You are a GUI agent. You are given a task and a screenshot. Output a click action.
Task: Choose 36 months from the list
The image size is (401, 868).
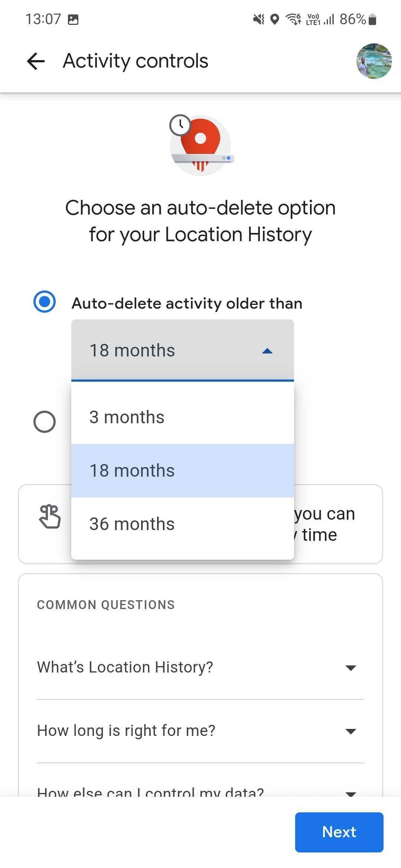click(x=132, y=524)
